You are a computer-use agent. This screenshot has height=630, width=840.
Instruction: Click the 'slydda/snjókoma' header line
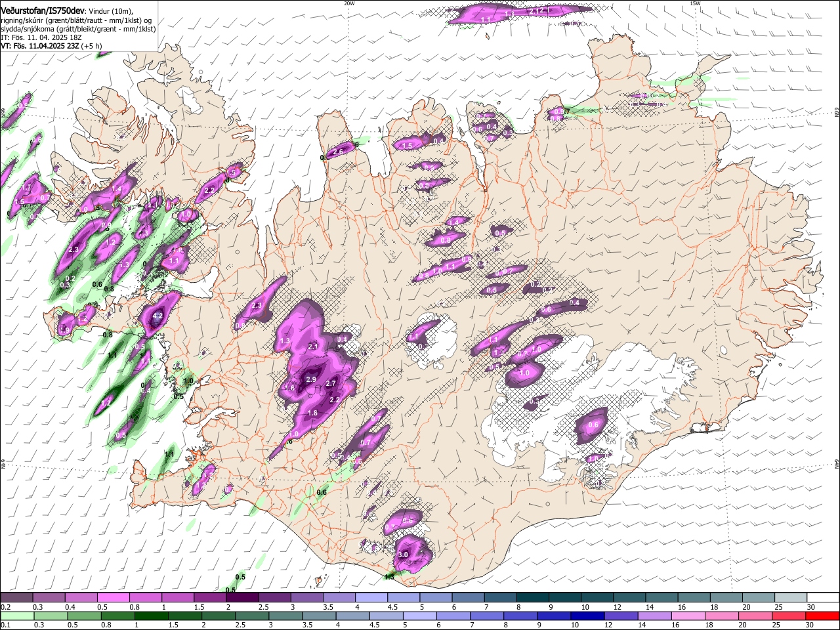pos(78,29)
